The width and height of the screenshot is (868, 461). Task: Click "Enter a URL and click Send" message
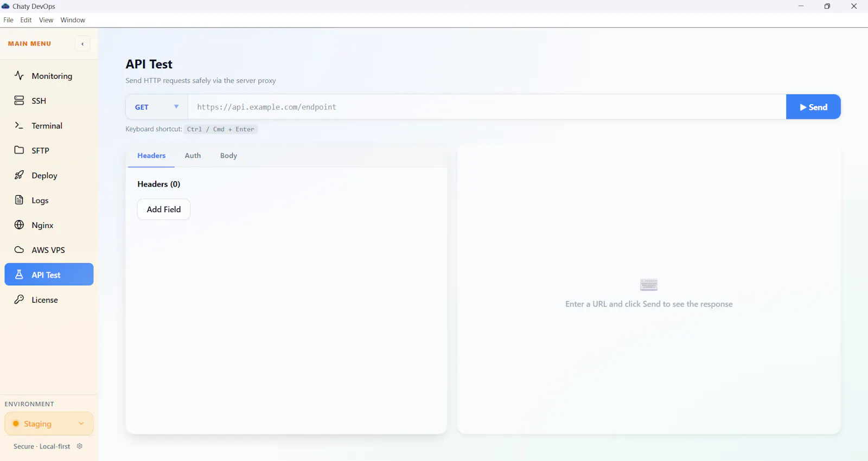(x=649, y=304)
